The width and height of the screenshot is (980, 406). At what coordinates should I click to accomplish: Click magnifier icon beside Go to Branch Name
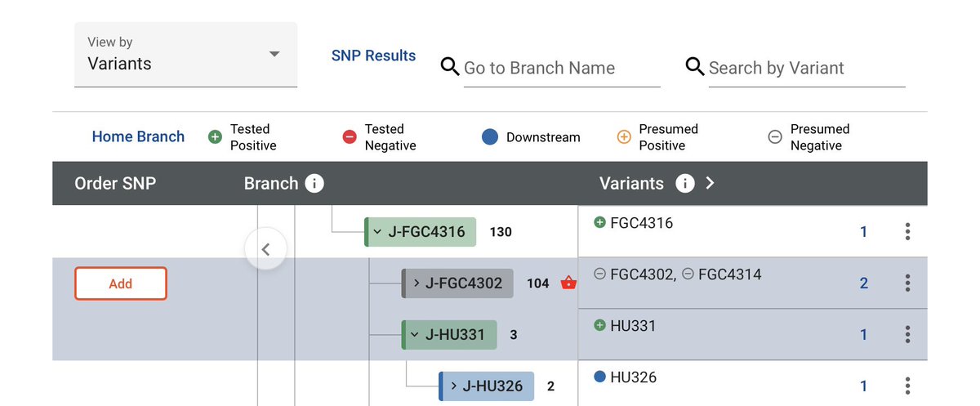450,67
